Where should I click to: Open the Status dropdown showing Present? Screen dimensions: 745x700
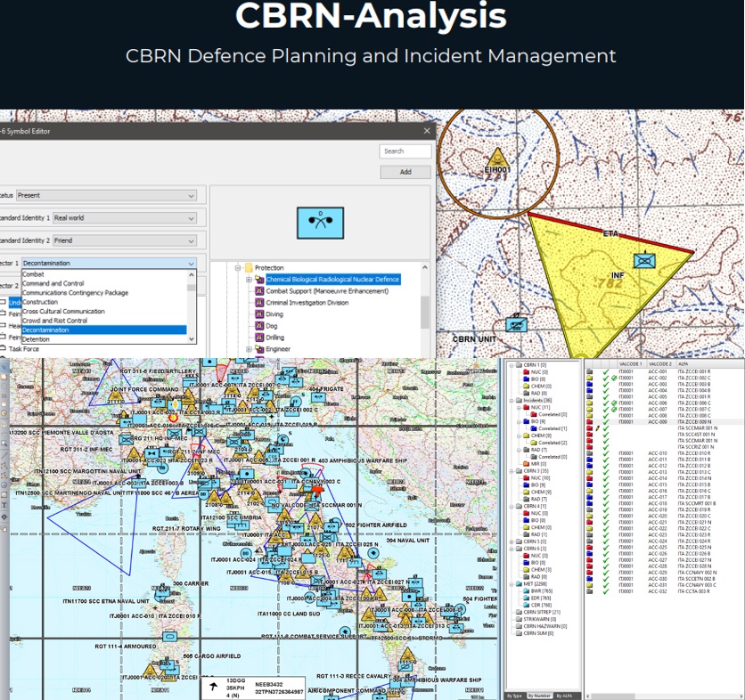coord(107,194)
